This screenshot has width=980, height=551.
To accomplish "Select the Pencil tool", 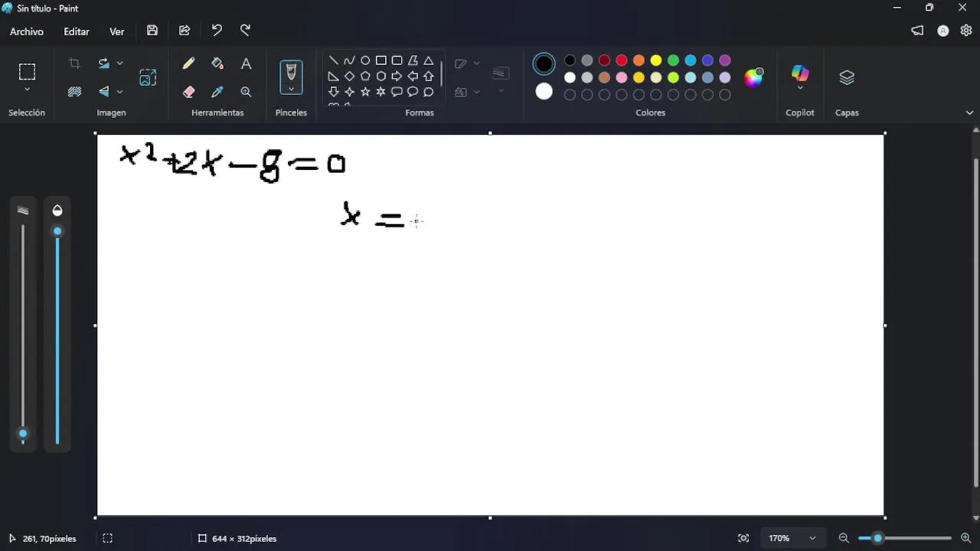I will pos(189,64).
